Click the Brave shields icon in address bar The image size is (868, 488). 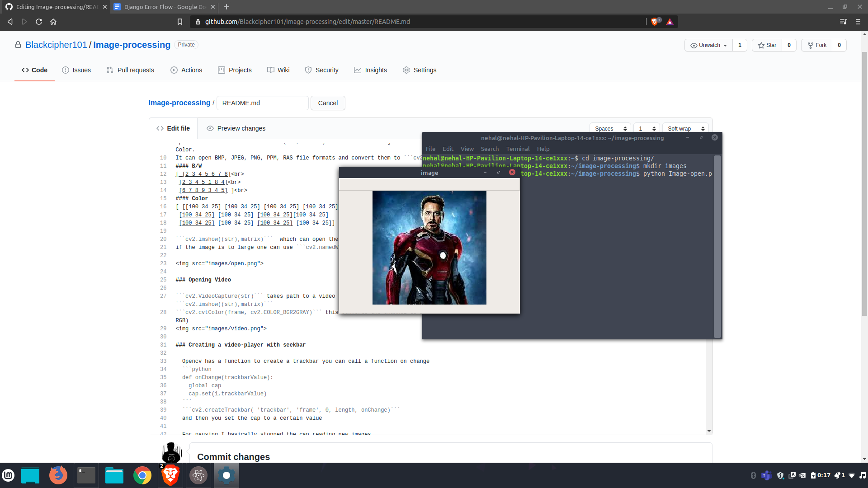[x=655, y=22]
